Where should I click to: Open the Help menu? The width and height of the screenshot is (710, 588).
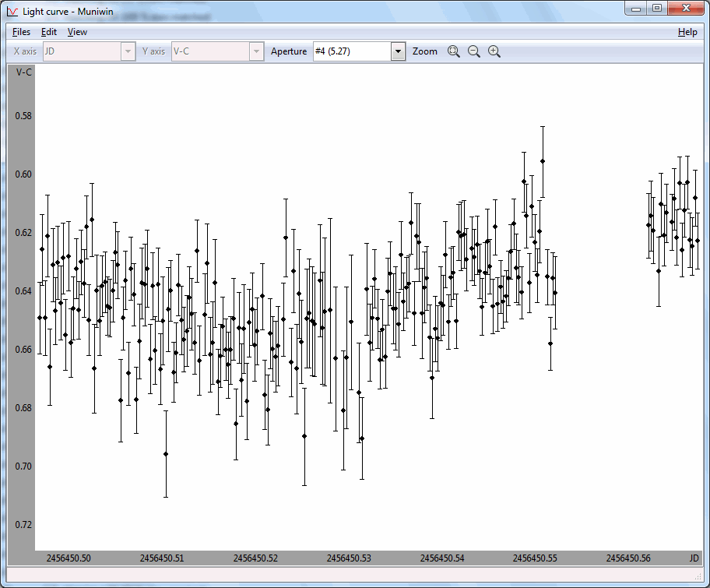pos(687,32)
